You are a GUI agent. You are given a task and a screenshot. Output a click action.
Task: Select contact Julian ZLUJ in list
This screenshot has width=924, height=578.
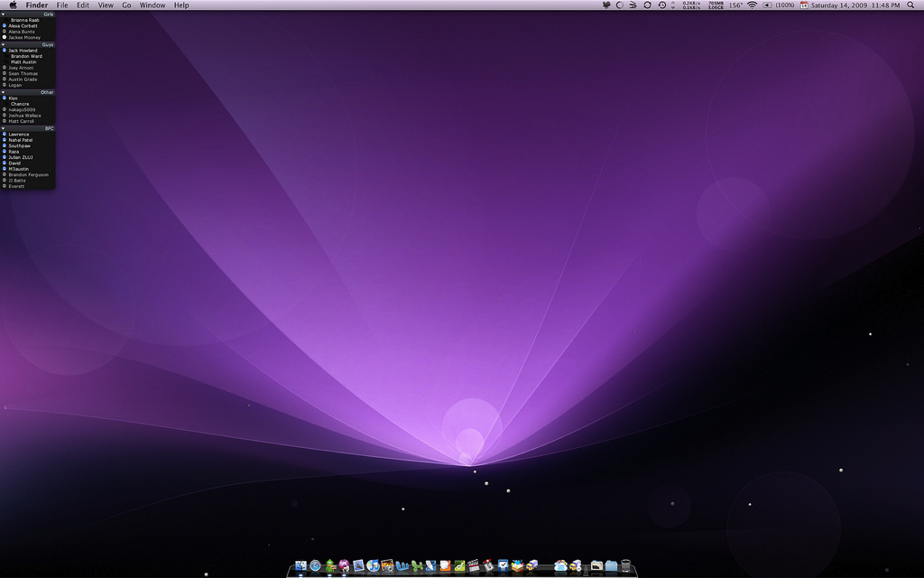click(21, 157)
